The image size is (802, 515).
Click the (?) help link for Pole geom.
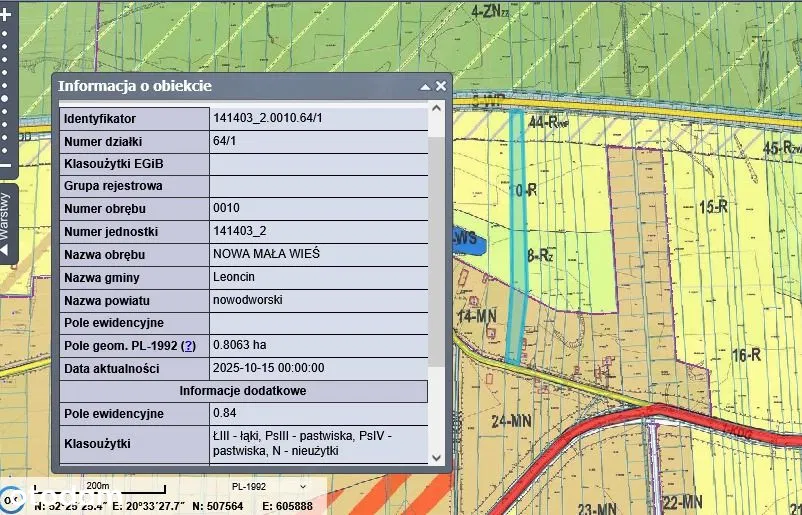[188, 345]
